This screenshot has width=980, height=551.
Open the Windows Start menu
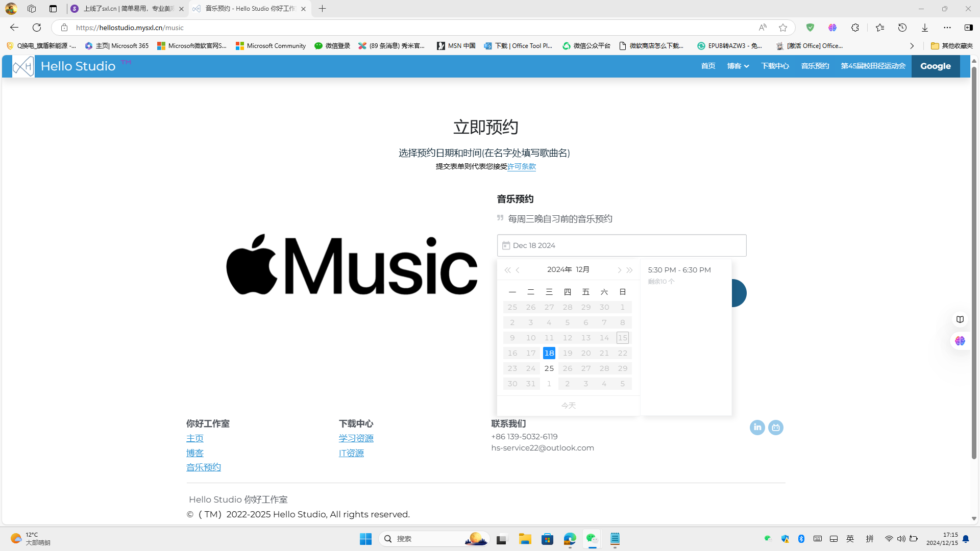click(365, 539)
